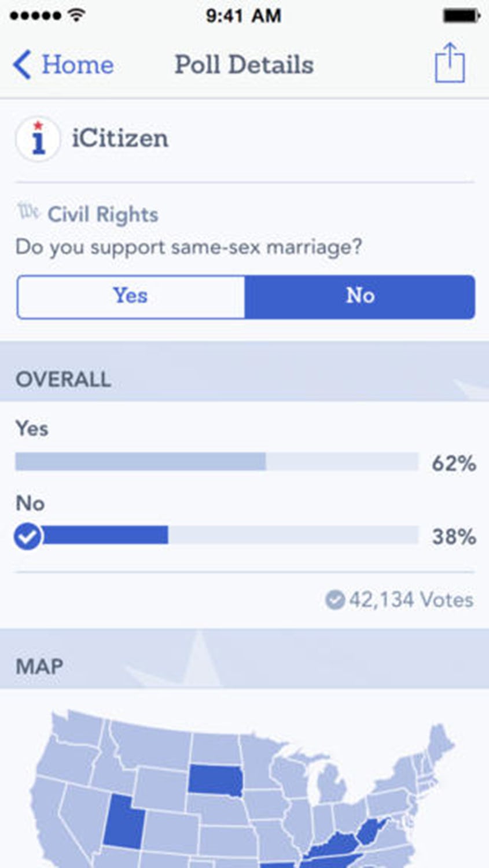Tap the Yes 62% progress bar
489x868 pixels.
pos(216,460)
